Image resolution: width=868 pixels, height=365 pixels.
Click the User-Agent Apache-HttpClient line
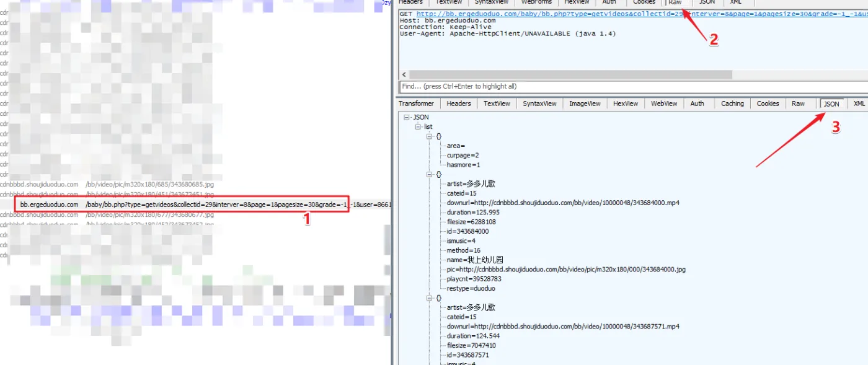coord(508,33)
